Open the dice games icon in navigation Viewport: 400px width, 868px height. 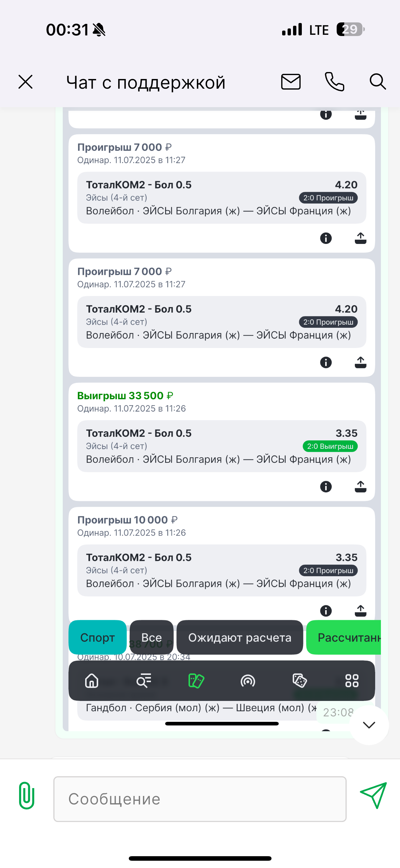[299, 680]
